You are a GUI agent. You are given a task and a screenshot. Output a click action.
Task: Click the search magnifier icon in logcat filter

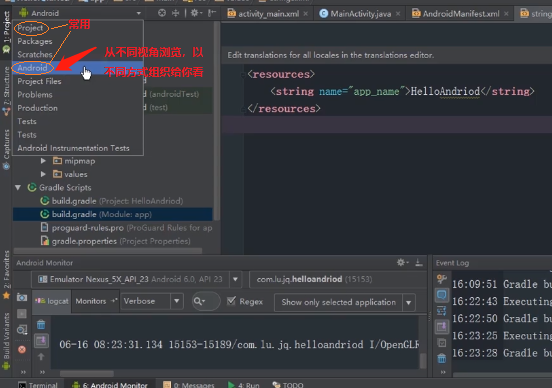coord(199,301)
